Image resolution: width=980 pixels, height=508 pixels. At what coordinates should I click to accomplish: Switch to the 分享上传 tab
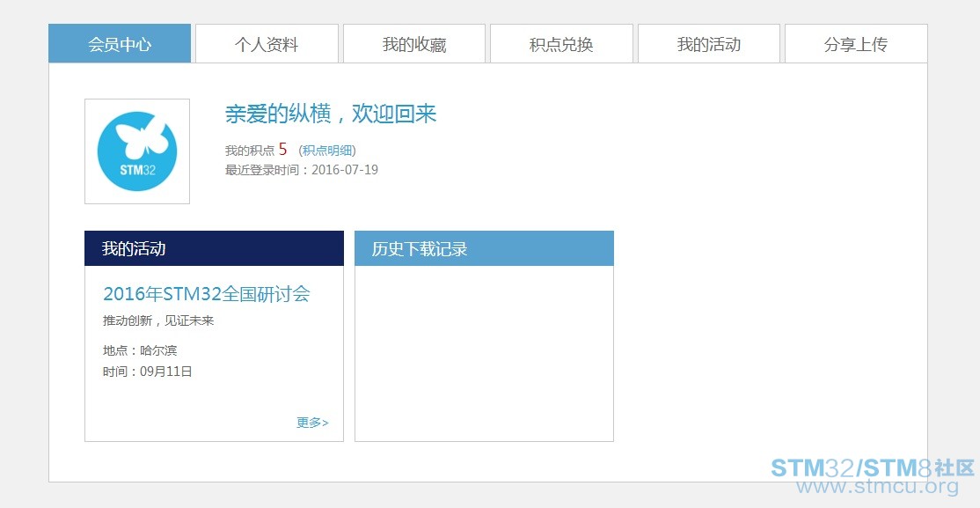(856, 44)
